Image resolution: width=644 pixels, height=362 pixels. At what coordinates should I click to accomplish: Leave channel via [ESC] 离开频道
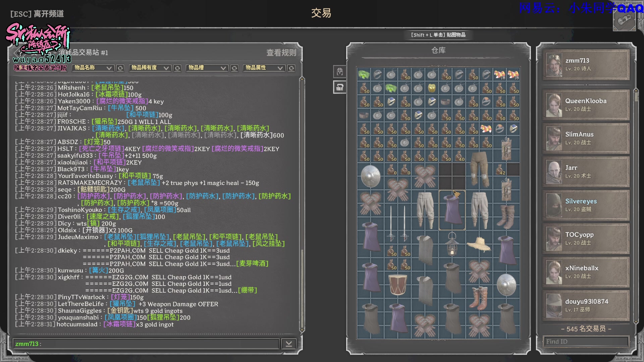coord(37,14)
